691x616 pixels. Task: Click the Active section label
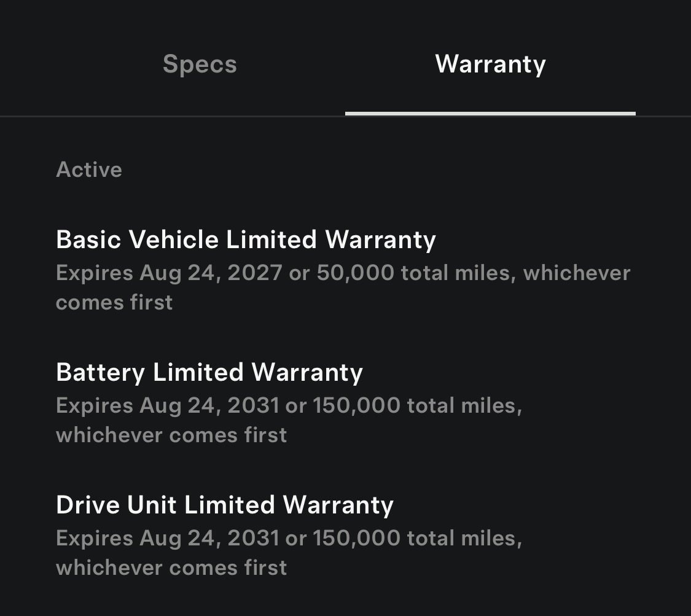[89, 170]
